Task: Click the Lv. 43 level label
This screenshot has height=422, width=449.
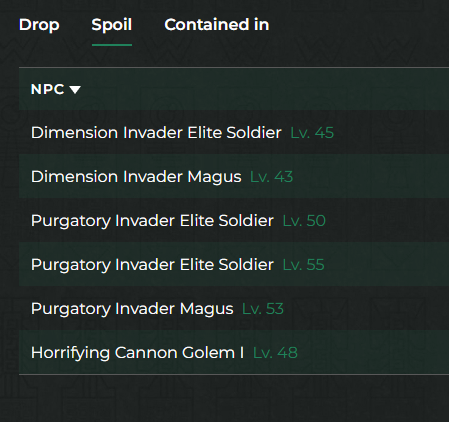Action: (x=271, y=177)
